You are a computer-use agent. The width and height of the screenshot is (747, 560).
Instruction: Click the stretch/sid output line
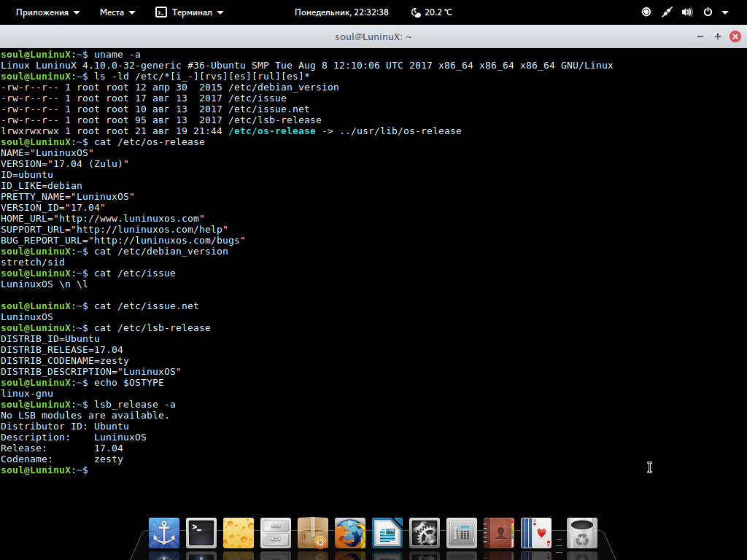32,262
